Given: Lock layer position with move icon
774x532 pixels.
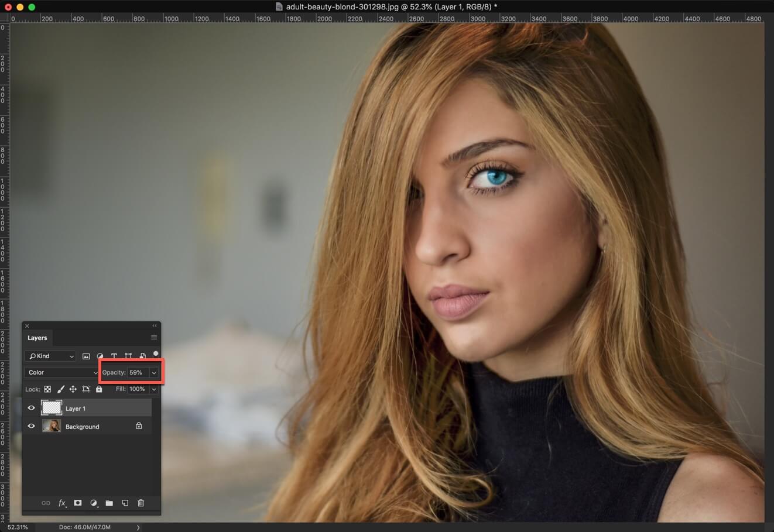Looking at the screenshot, I should [73, 389].
